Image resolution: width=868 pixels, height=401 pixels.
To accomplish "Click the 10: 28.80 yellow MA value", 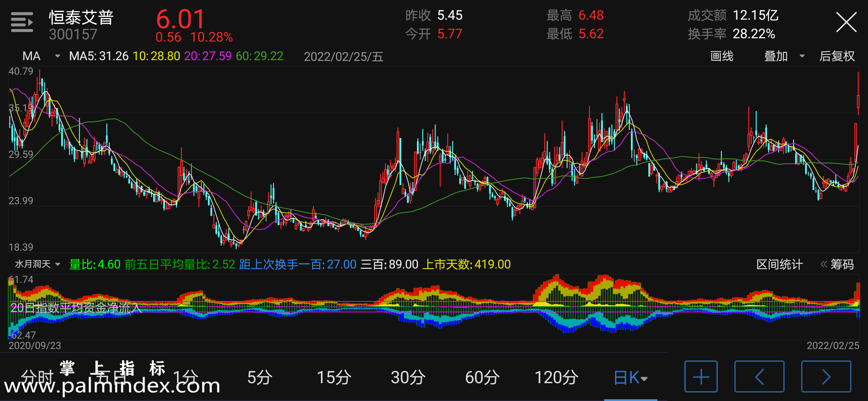I will pos(157,56).
